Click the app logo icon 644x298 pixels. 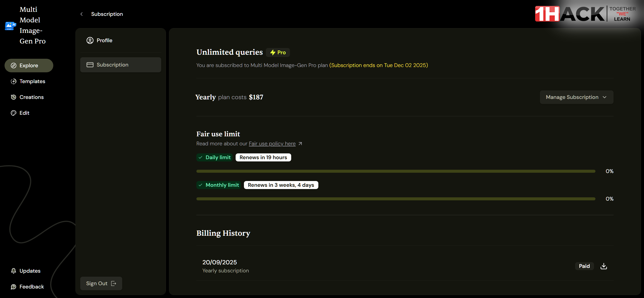(x=10, y=26)
